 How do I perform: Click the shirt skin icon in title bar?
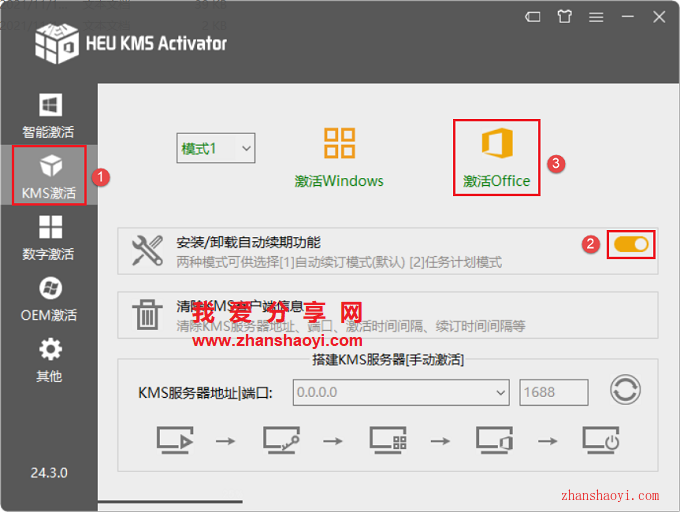point(564,17)
